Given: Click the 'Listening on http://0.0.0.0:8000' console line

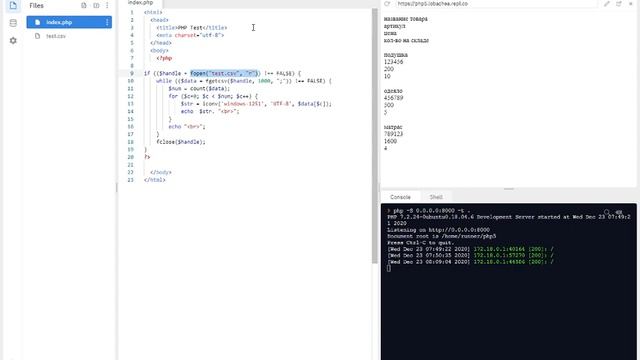Looking at the screenshot, I should [x=438, y=230].
